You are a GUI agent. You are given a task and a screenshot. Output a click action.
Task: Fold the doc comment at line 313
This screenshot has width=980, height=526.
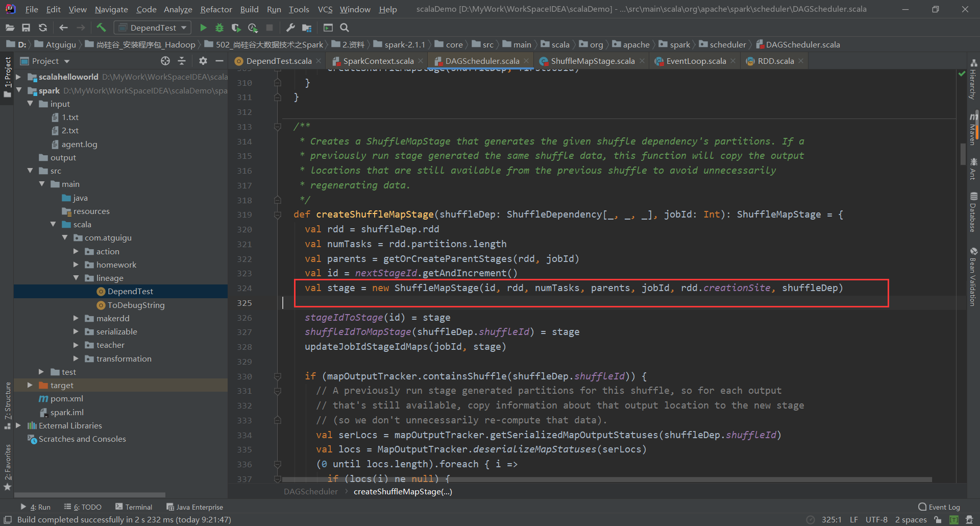(278, 127)
